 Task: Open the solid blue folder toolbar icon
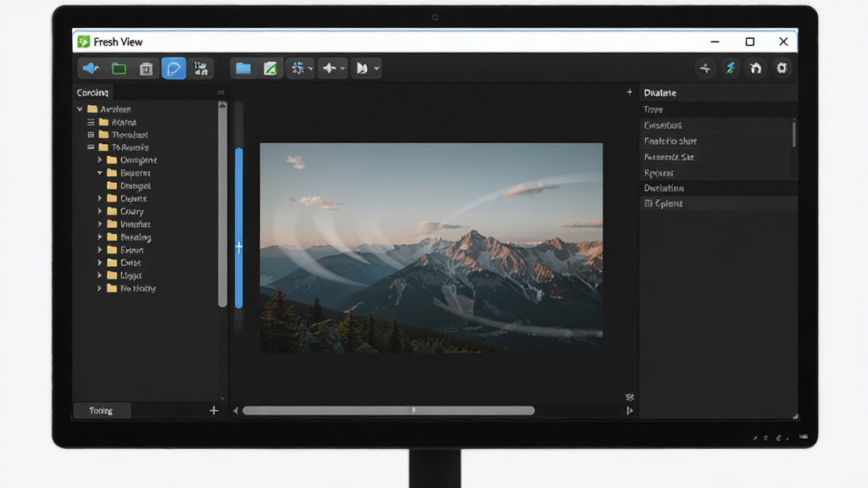point(243,69)
